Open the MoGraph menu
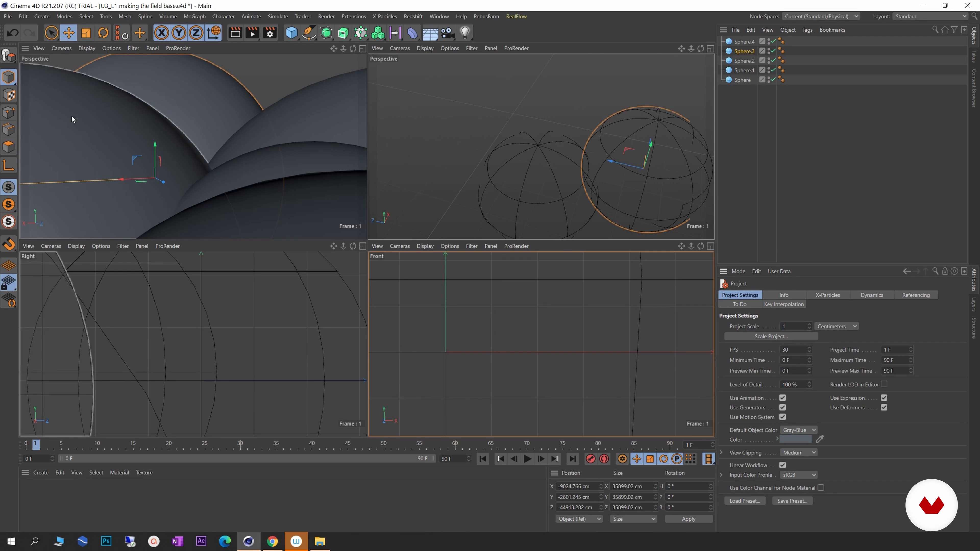This screenshot has height=551, width=980. tap(194, 16)
